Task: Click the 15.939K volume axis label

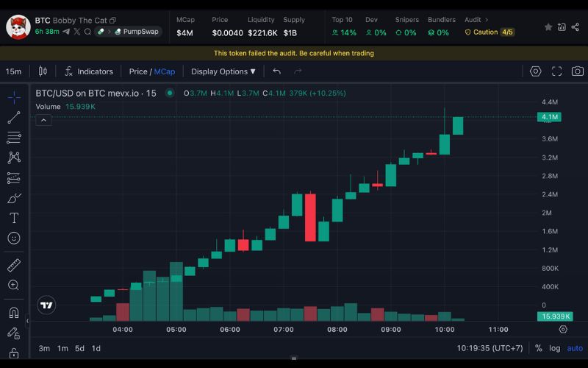Action: point(555,316)
